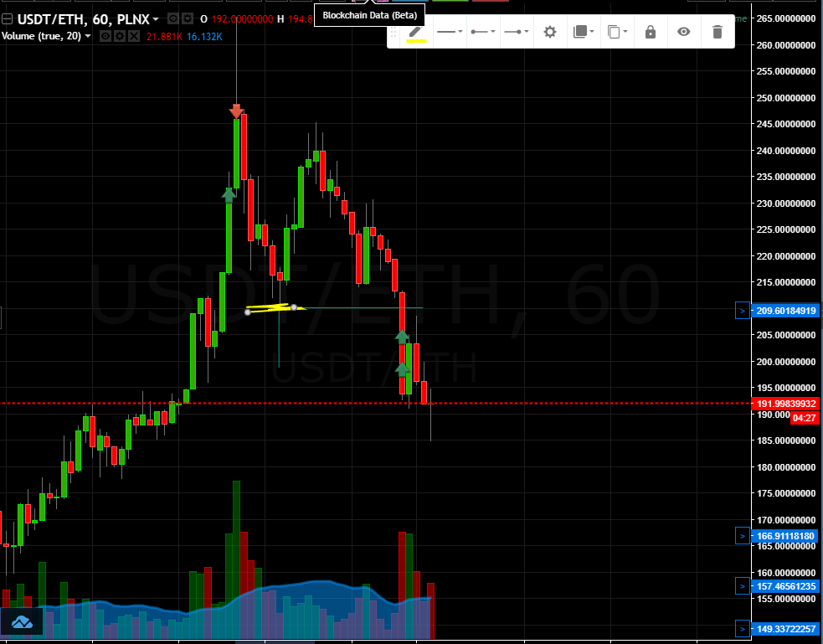Open Volume indicator settings gear
823x644 pixels.
coord(120,36)
